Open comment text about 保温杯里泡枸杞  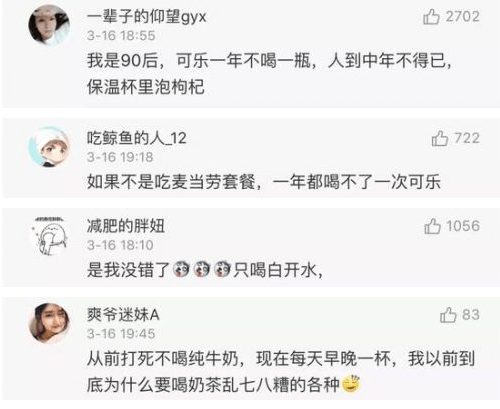270,74
